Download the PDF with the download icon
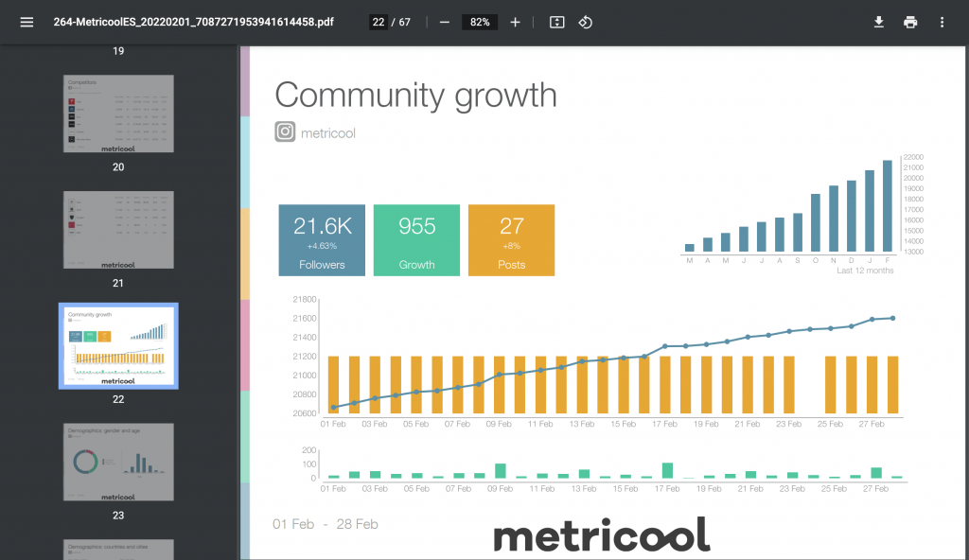Viewport: 969px width, 560px height. click(x=878, y=23)
